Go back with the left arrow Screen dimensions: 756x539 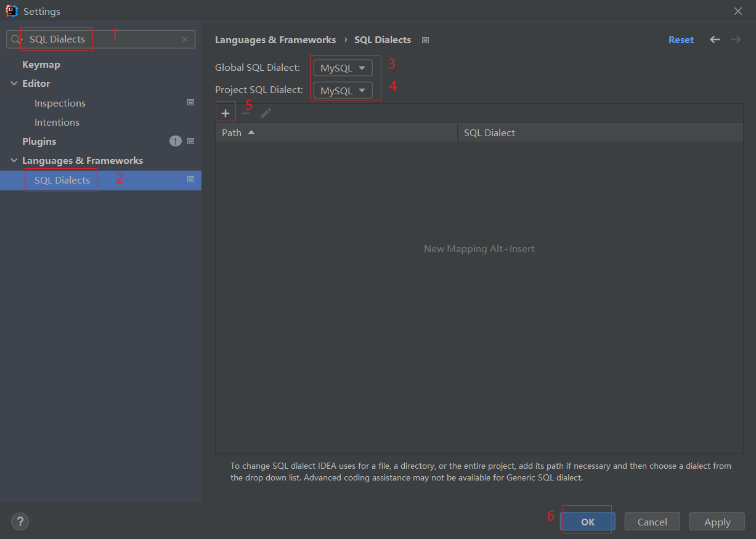[715, 39]
